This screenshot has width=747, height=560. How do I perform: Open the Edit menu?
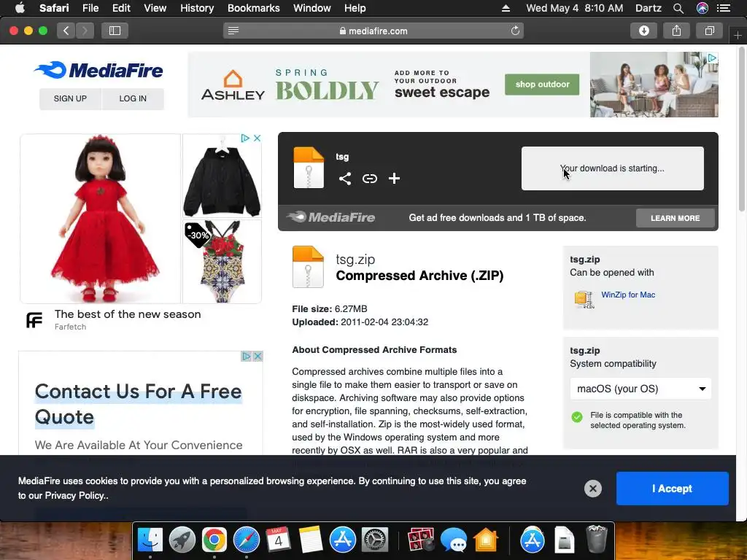point(121,8)
